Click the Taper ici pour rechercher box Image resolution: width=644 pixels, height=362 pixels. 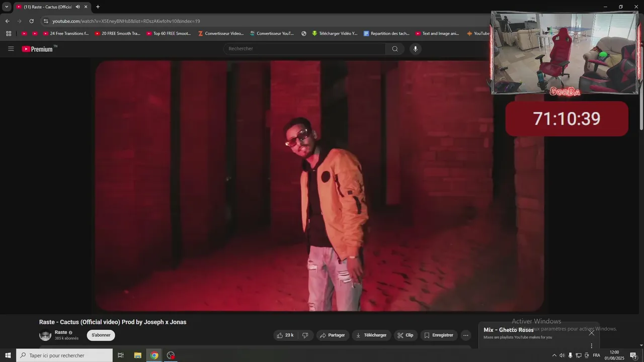pyautogui.click(x=64, y=355)
